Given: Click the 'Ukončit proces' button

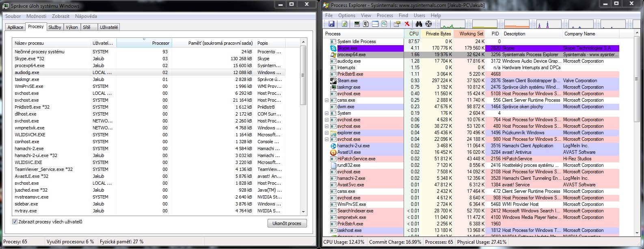Looking at the screenshot, I should pyautogui.click(x=287, y=223).
